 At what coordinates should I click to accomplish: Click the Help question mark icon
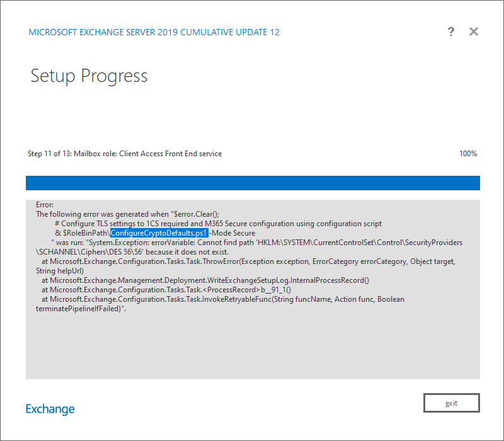451,31
